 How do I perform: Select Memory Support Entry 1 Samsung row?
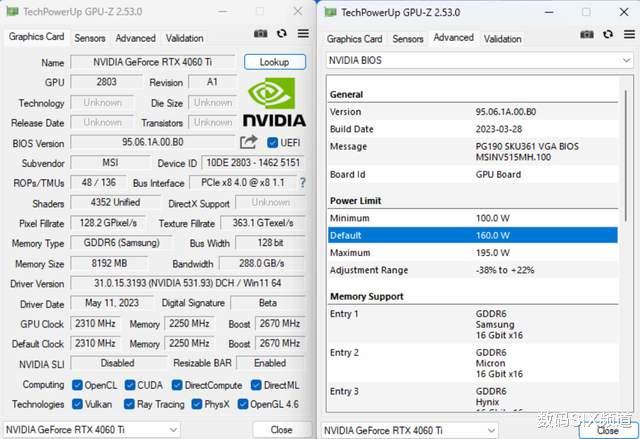pos(473,325)
